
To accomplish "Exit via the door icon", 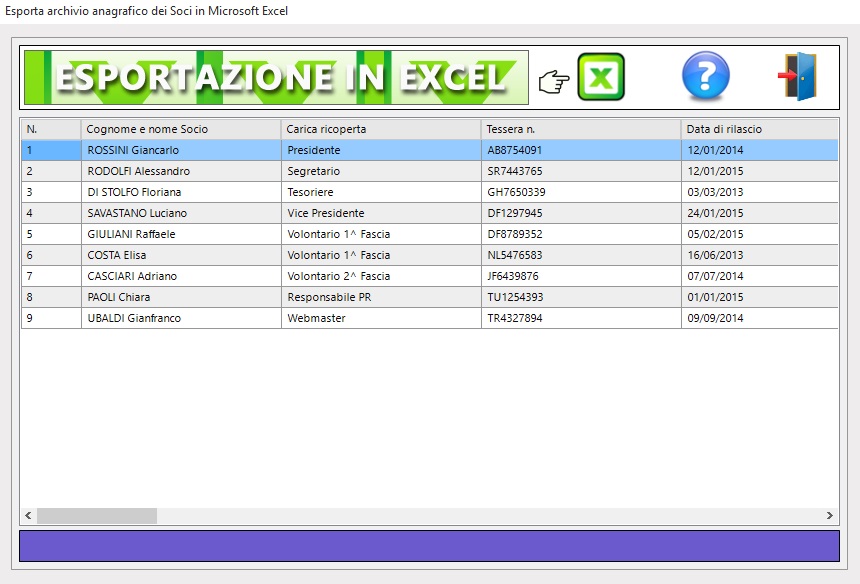I will [797, 76].
